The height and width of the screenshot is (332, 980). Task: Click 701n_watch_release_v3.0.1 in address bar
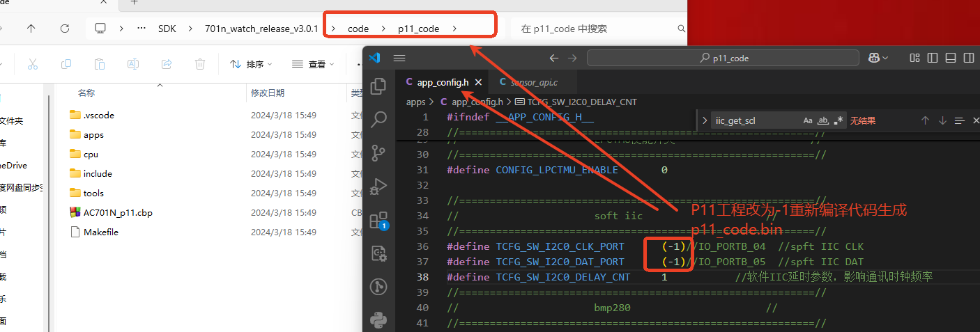(x=261, y=29)
